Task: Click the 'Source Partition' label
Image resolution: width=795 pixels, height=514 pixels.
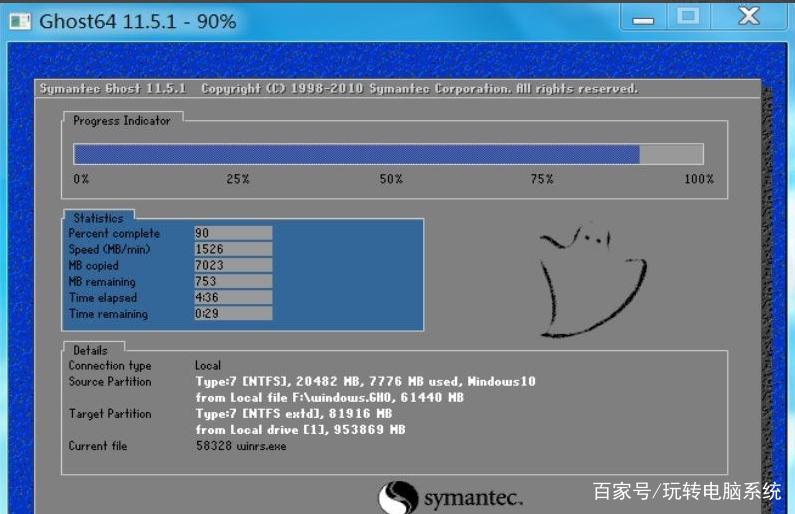Action: 110,382
